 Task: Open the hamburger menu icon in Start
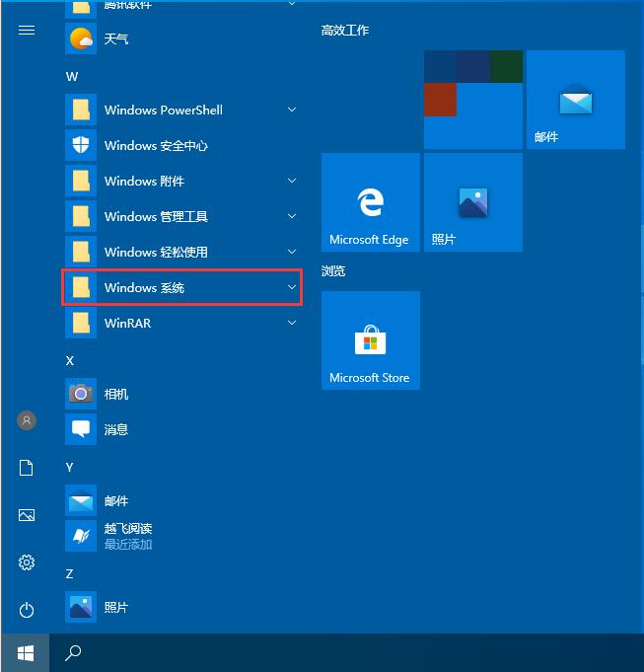click(27, 30)
